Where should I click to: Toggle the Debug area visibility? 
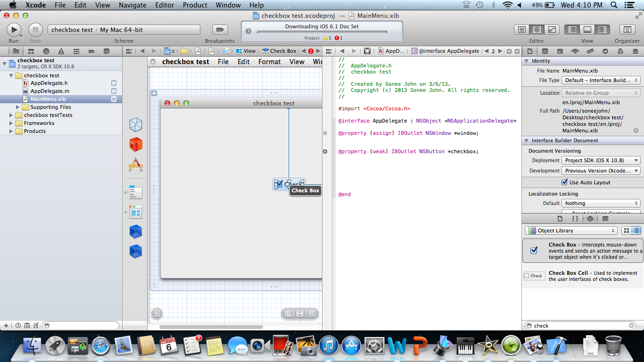point(587,30)
